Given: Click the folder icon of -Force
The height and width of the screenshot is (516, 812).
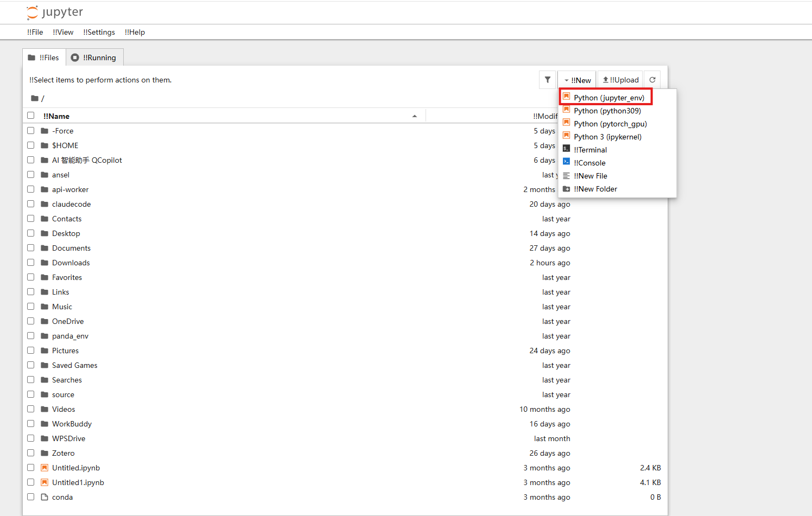Looking at the screenshot, I should point(45,131).
